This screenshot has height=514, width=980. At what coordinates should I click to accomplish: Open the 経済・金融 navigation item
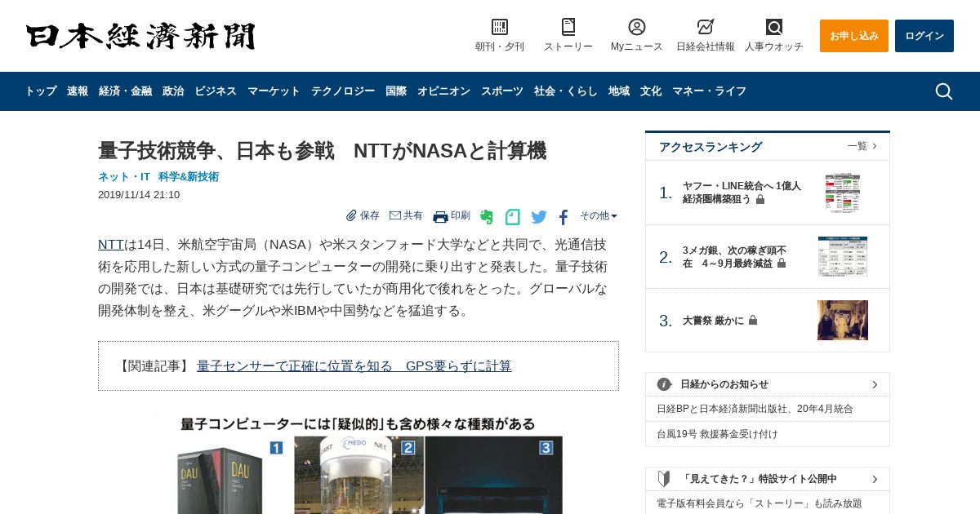(125, 91)
